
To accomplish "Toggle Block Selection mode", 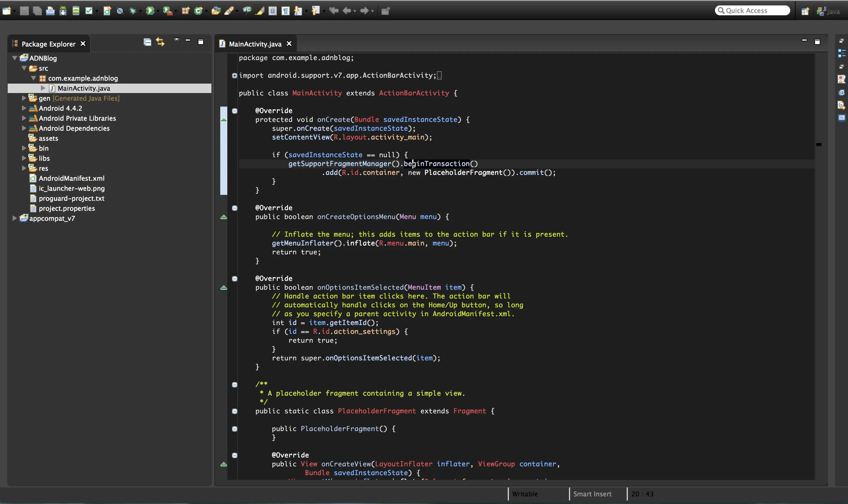I will [x=272, y=11].
